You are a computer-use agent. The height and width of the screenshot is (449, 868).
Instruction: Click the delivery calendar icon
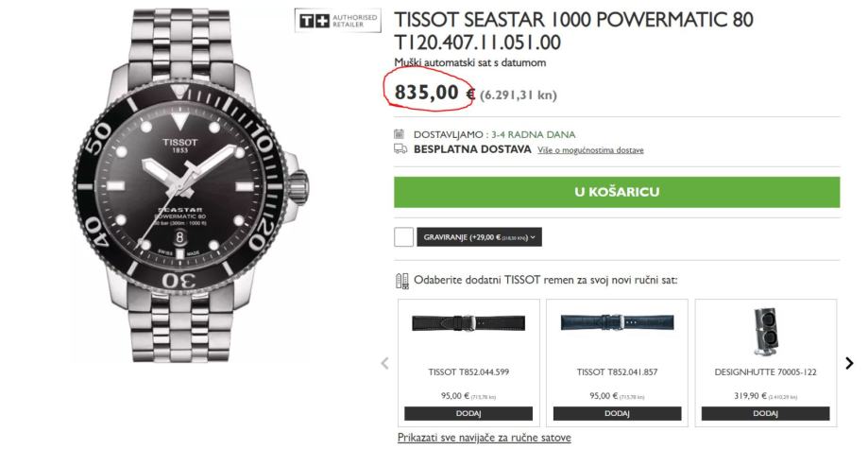(400, 134)
